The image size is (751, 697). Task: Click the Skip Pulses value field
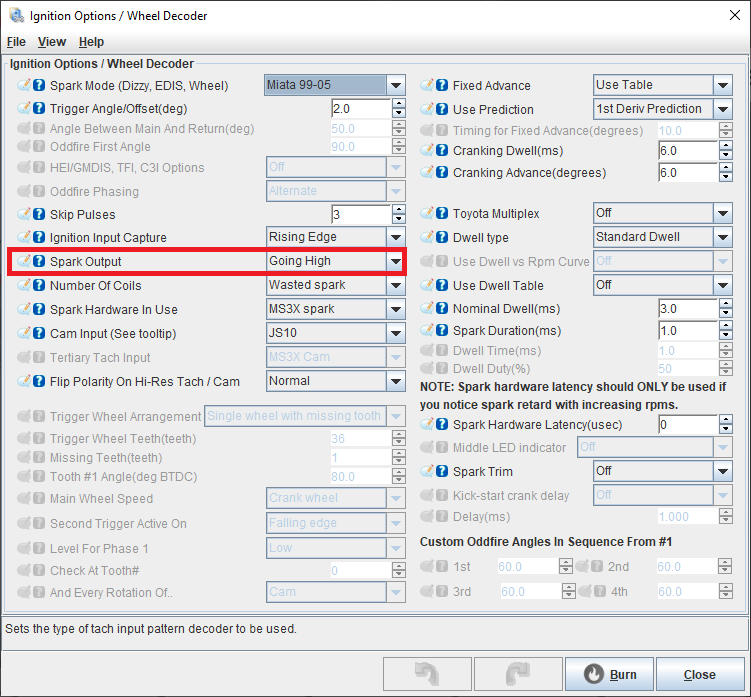(x=361, y=214)
